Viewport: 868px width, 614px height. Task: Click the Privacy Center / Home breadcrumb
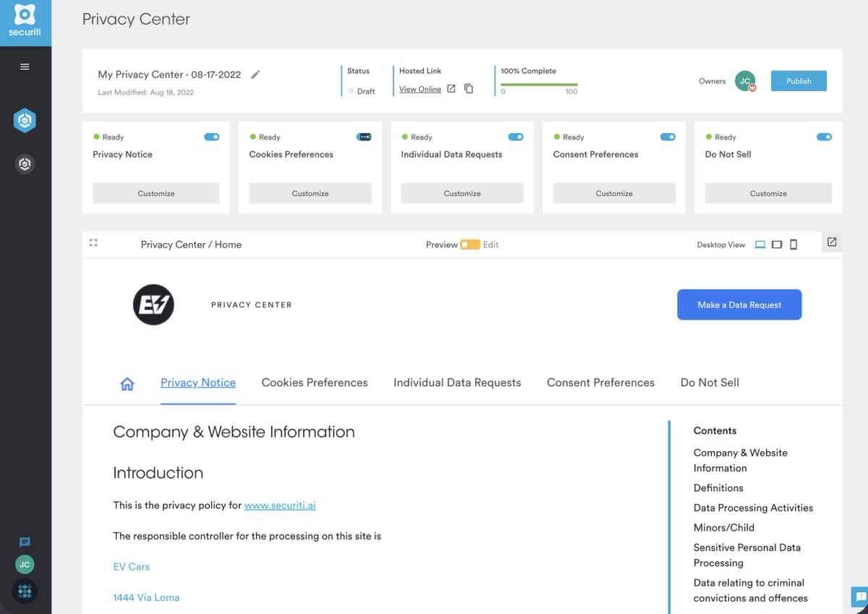point(191,244)
